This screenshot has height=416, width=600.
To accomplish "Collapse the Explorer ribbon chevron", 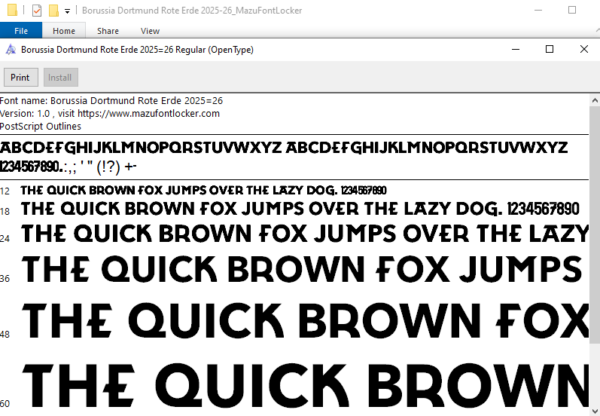I will (597, 31).
